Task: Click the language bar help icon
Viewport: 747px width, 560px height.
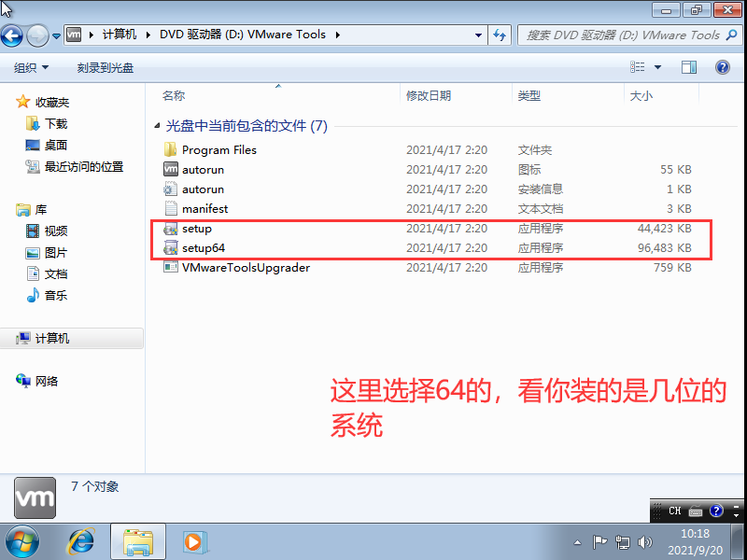Action: tap(716, 511)
